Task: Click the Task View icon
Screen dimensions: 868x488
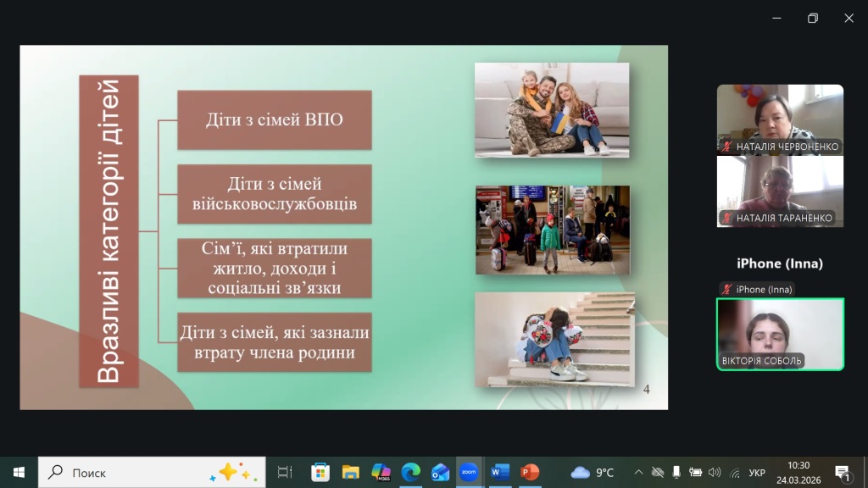Action: [x=285, y=472]
